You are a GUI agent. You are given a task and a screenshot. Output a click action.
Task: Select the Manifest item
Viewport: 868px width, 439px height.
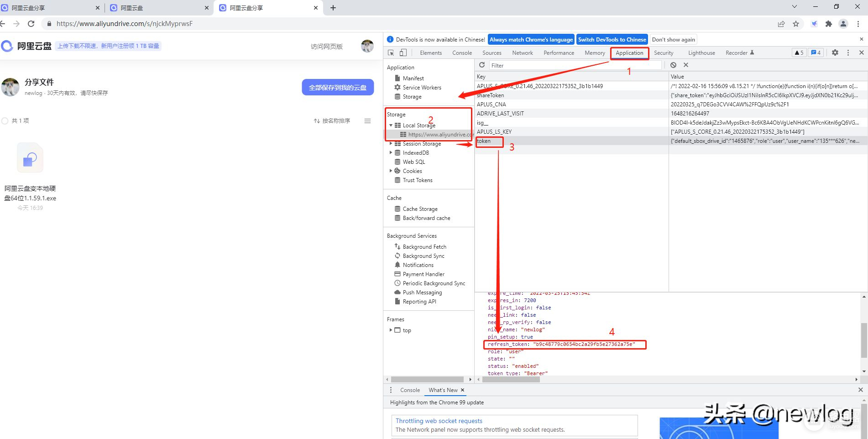[413, 78]
